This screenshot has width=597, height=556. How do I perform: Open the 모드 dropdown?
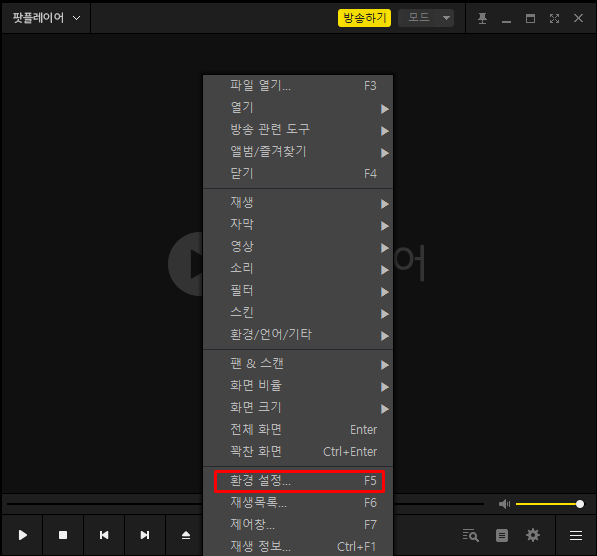426,18
